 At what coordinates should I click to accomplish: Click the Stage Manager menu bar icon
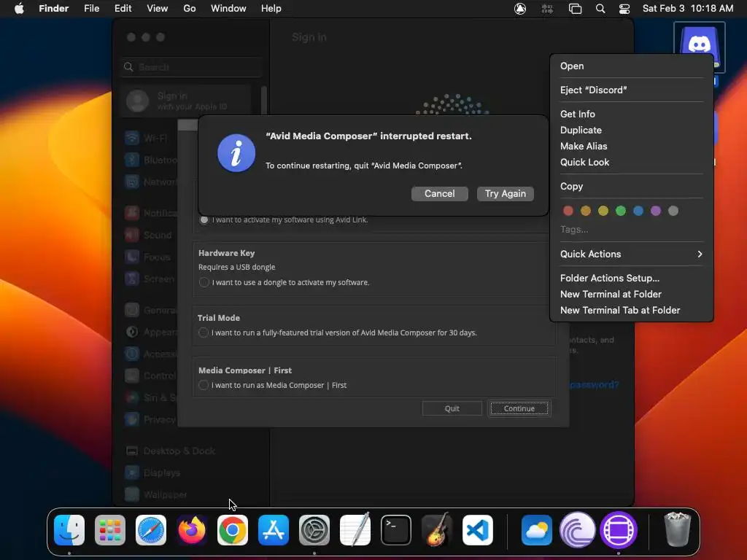pos(575,9)
